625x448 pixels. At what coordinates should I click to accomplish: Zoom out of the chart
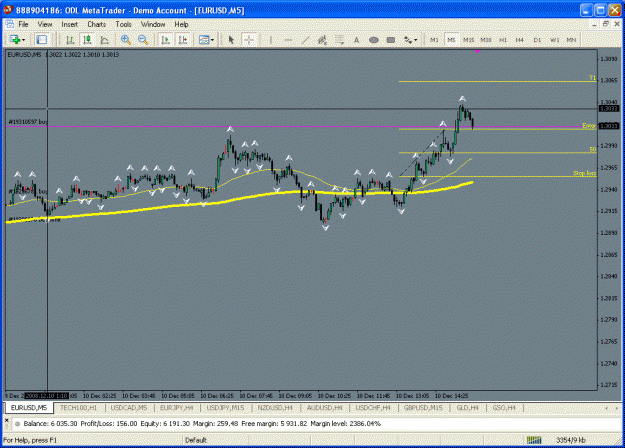[x=143, y=40]
